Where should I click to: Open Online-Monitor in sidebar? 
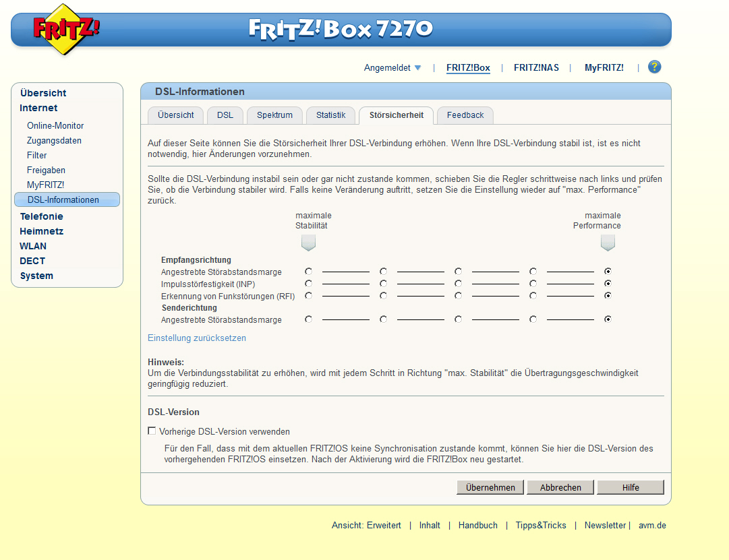point(55,125)
